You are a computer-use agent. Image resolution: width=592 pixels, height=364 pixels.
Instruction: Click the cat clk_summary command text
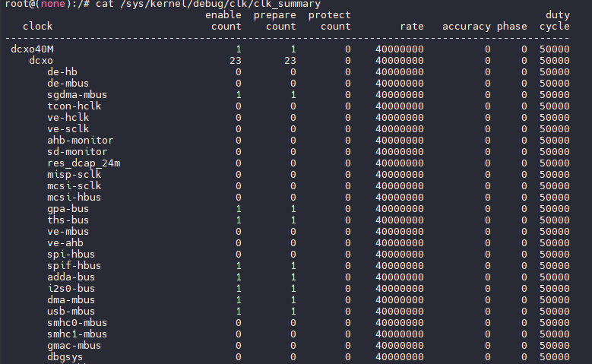point(208,4)
